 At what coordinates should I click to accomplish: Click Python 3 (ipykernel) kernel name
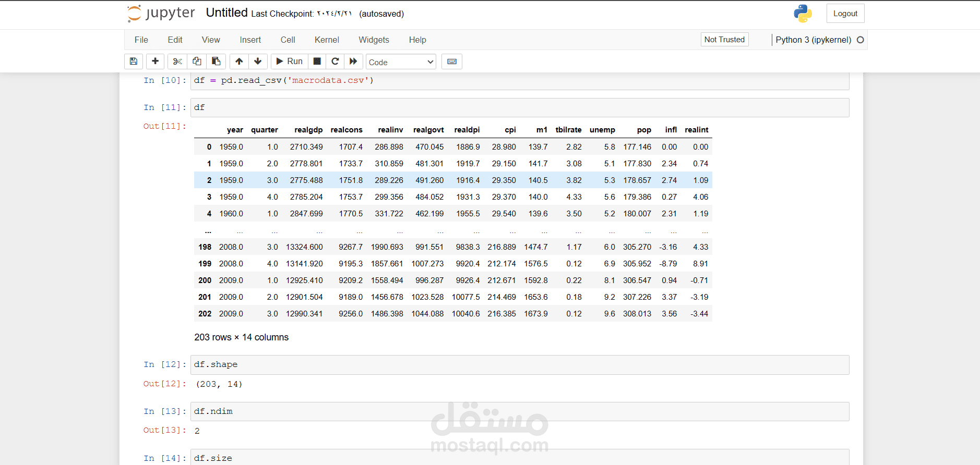(x=813, y=40)
